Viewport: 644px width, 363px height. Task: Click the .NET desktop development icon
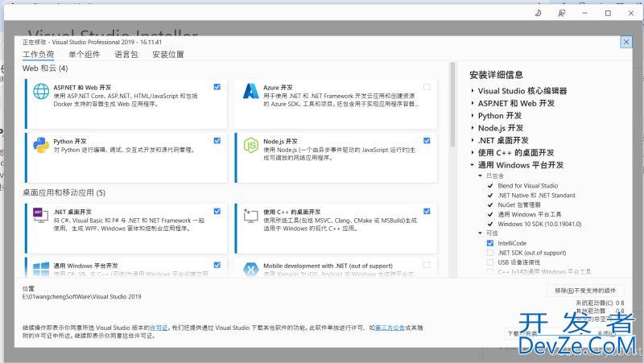(41, 215)
